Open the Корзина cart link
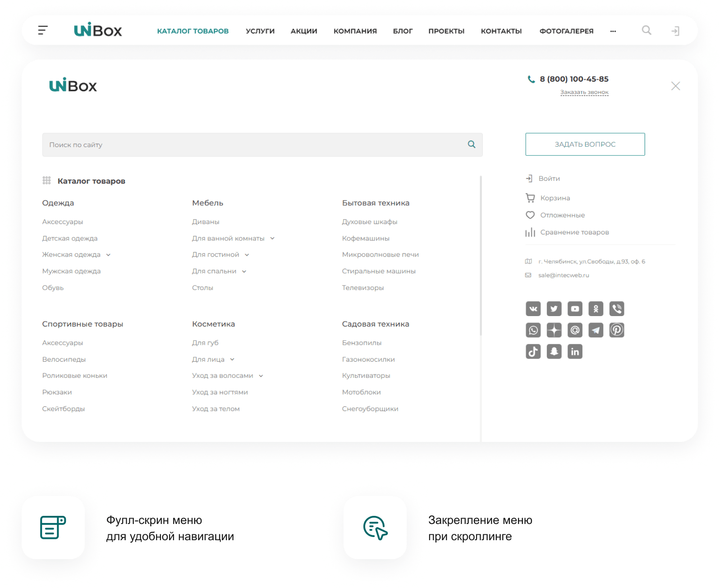720x588 pixels. pos(555,198)
